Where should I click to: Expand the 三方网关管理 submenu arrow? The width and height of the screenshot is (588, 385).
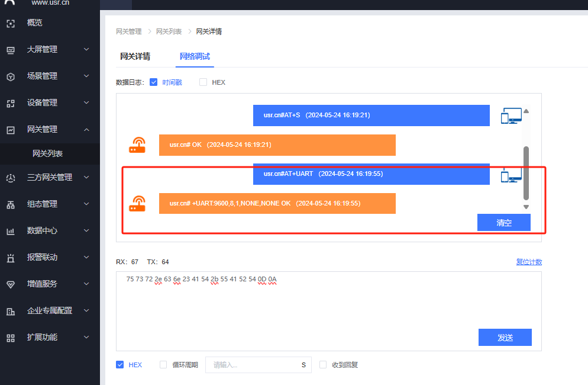86,177
